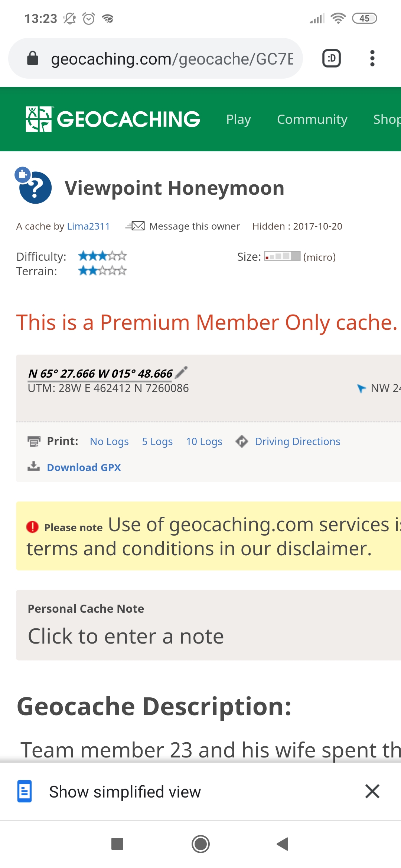Screen dimensions: 401x868
Task: Tap the mystery cache question mark icon
Action: [35, 187]
